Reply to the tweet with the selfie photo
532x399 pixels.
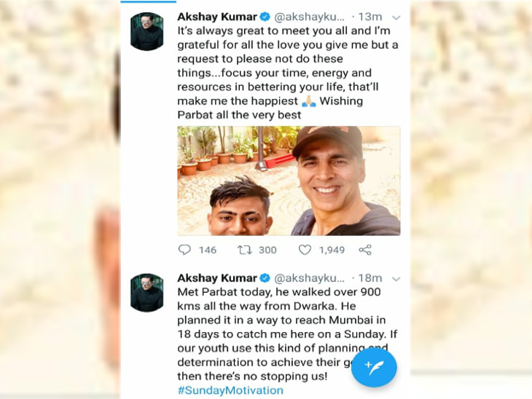[x=184, y=250]
